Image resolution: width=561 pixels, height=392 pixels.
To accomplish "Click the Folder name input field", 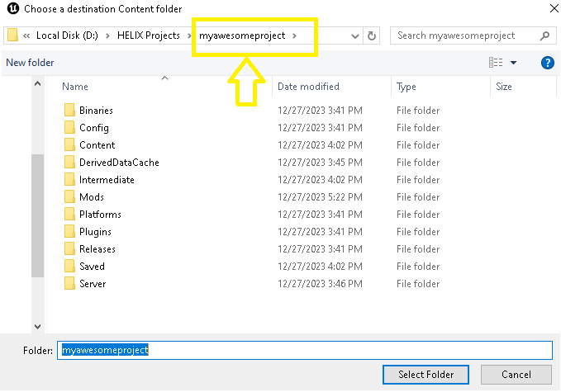I will 304,350.
